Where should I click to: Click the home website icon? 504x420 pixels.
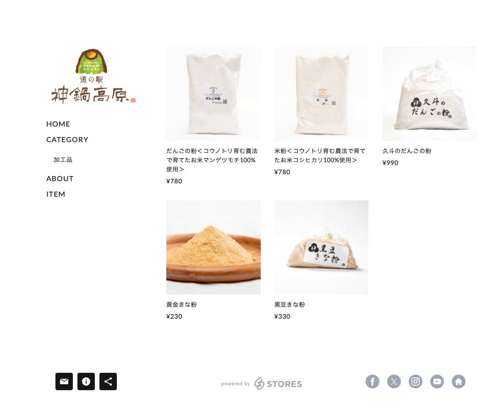[459, 382]
